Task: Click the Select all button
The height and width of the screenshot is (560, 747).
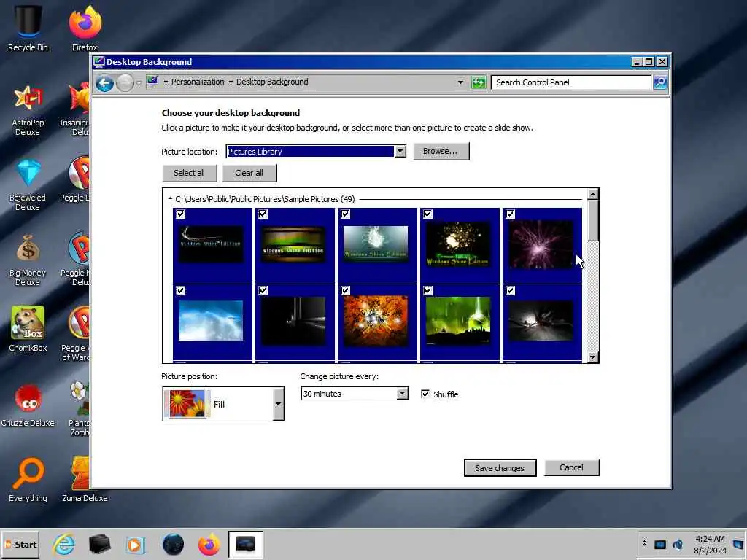Action: (189, 173)
